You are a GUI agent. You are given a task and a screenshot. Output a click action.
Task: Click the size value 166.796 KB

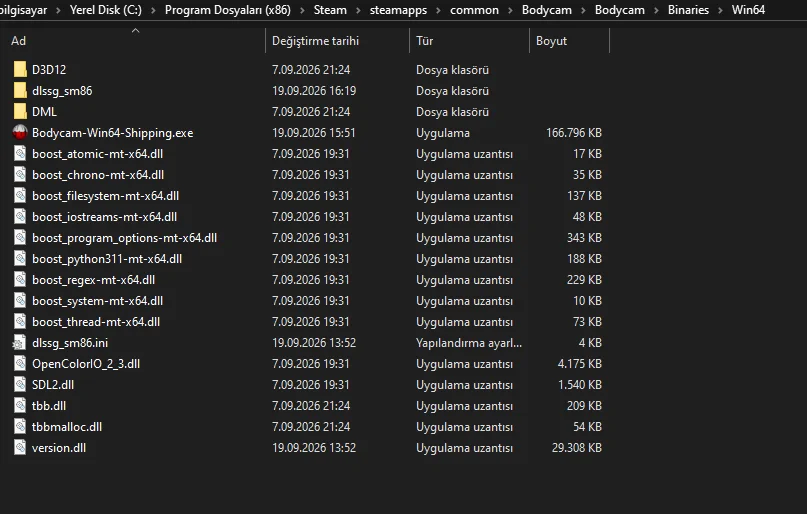tap(574, 133)
